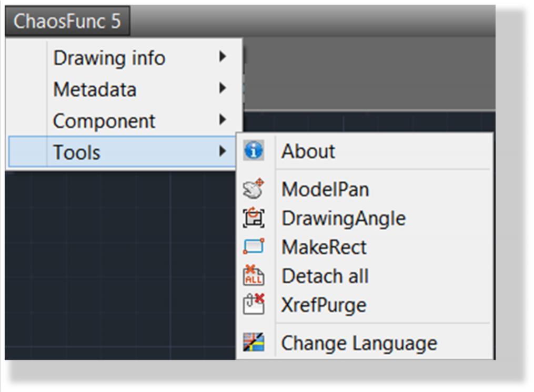Select the ModelPan hand icon
This screenshot has height=392, width=534.
coord(254,188)
